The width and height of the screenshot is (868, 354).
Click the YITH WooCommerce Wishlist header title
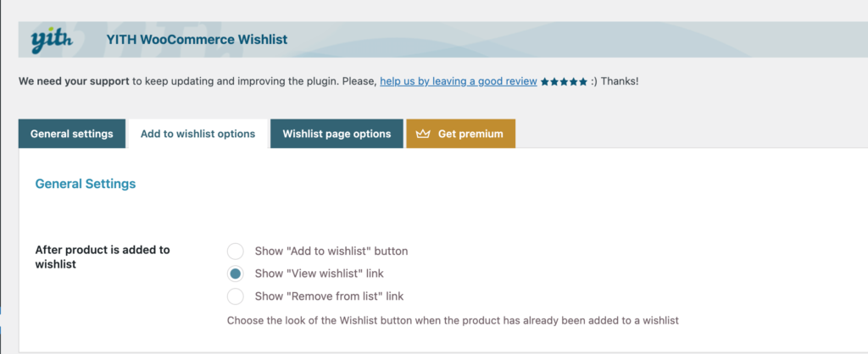[197, 40]
